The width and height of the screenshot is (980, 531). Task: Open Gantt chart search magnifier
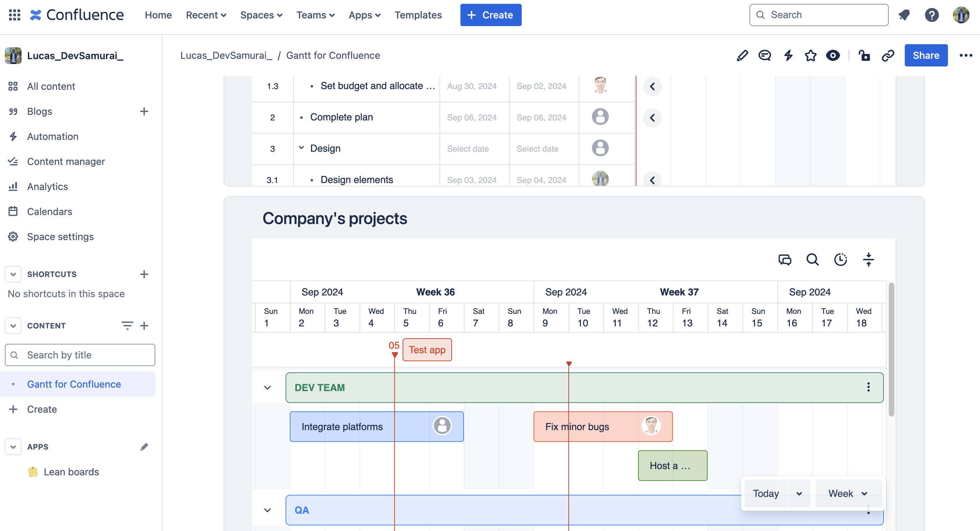[812, 260]
